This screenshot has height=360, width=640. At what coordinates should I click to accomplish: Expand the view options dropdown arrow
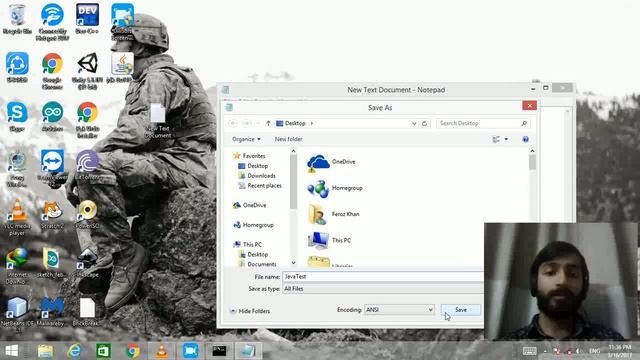tap(507, 140)
